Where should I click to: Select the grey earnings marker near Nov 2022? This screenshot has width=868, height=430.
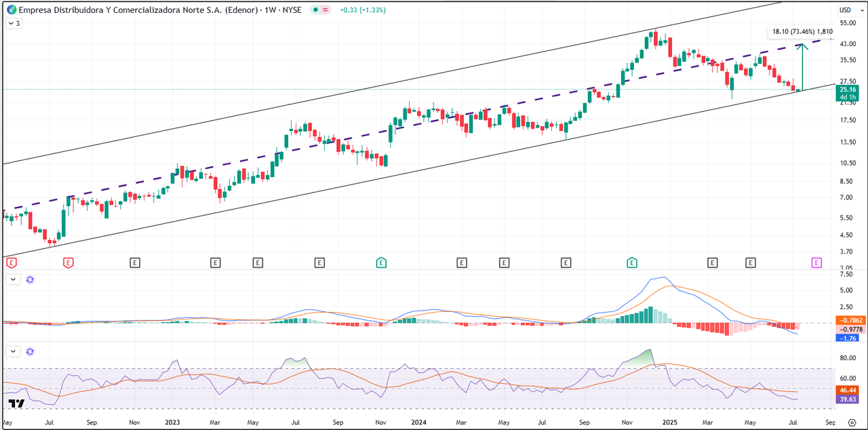pos(135,262)
